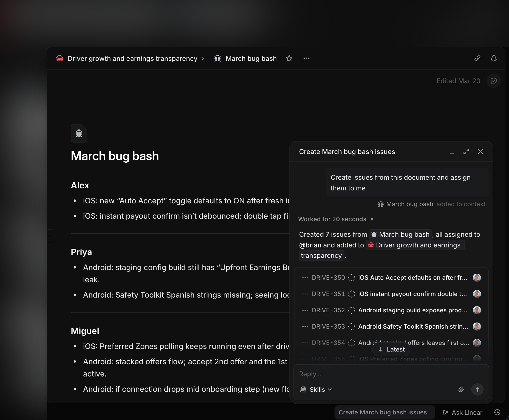Click the Ask Linear button
This screenshot has width=509, height=420.
[x=462, y=412]
